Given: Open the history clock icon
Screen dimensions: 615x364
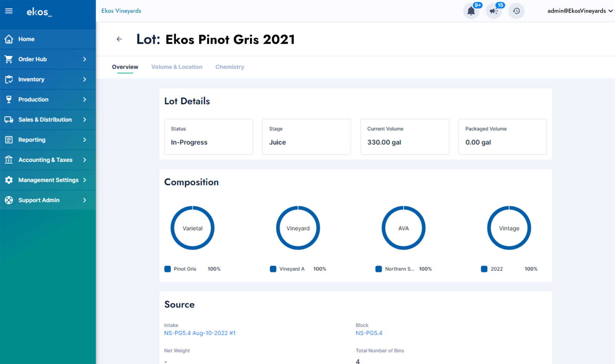Looking at the screenshot, I should (x=516, y=11).
